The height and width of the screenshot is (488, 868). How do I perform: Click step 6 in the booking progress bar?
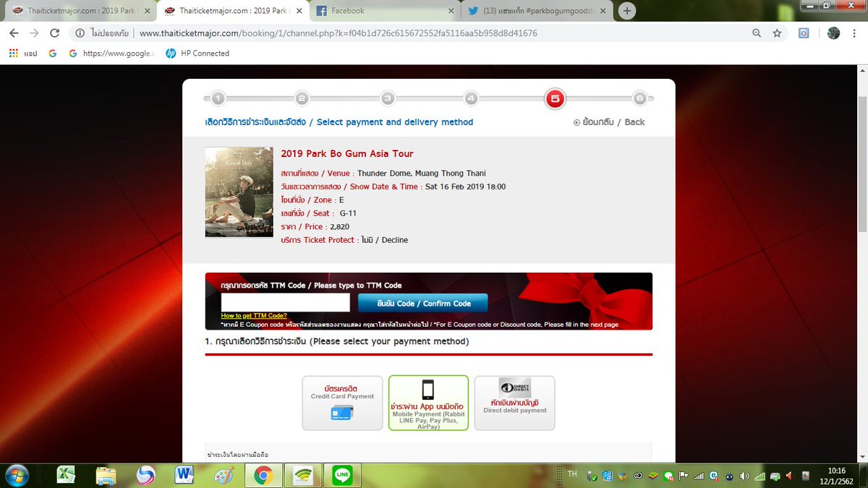[x=639, y=98]
